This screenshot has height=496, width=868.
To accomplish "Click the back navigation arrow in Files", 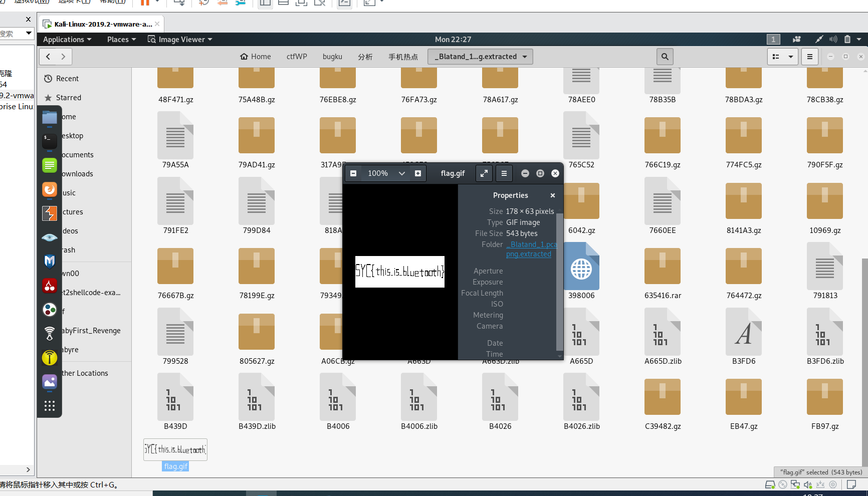I will 48,57.
